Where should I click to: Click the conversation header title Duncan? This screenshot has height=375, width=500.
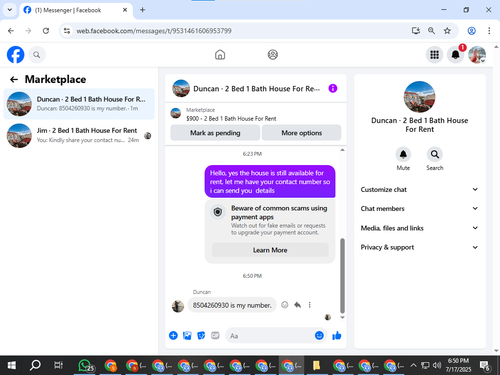257,89
